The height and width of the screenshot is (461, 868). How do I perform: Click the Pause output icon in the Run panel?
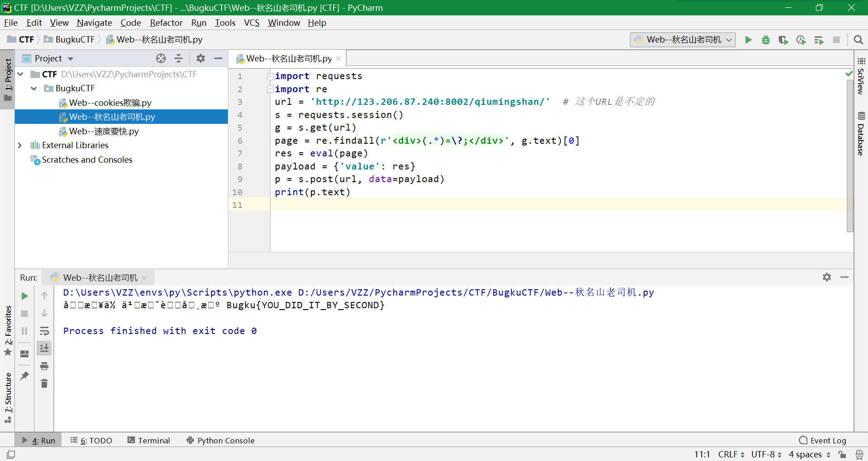click(x=24, y=331)
